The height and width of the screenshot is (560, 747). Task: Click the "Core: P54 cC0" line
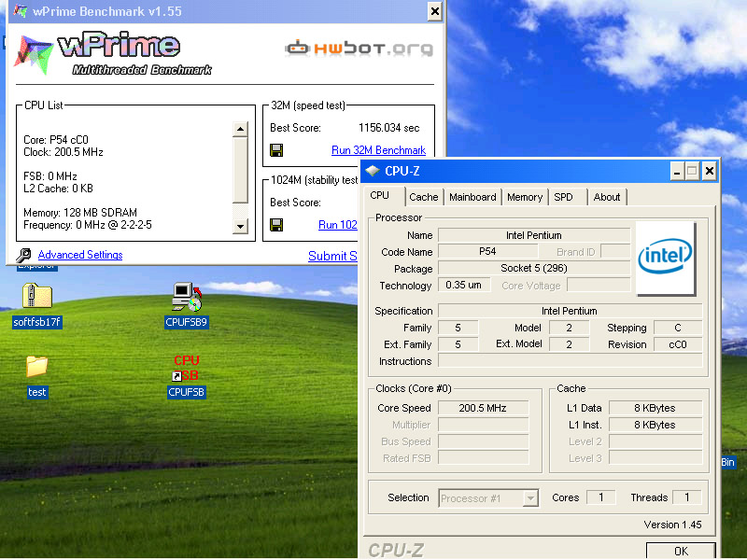pyautogui.click(x=56, y=140)
